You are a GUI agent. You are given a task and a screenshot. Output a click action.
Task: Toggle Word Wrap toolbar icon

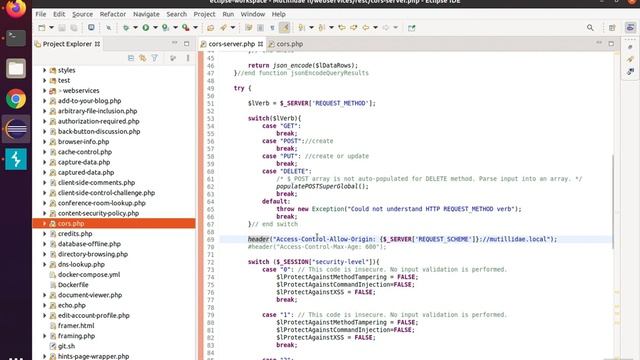pos(249,28)
